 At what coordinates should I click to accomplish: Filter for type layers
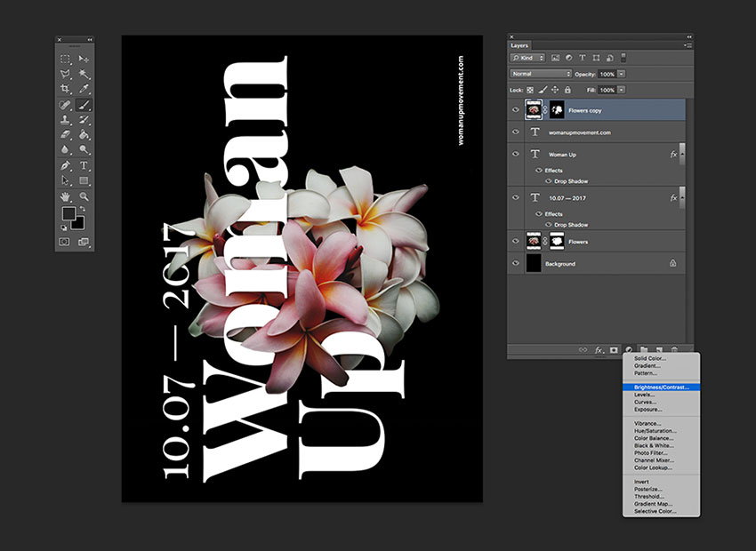pyautogui.click(x=583, y=58)
